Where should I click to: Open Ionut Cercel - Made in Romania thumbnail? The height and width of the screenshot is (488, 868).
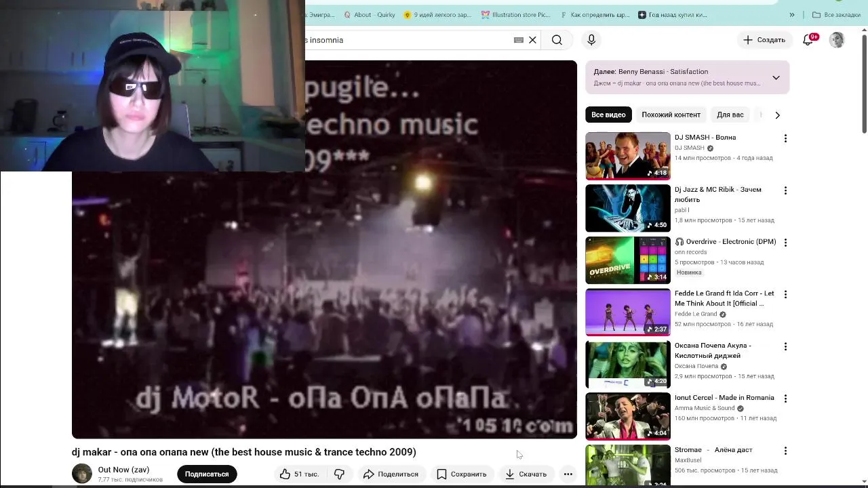point(628,417)
